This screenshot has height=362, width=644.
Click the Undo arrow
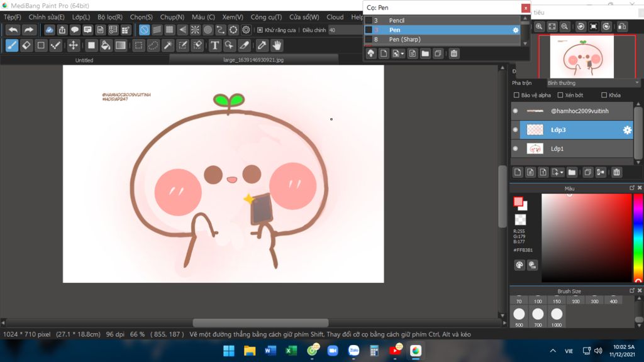click(13, 30)
